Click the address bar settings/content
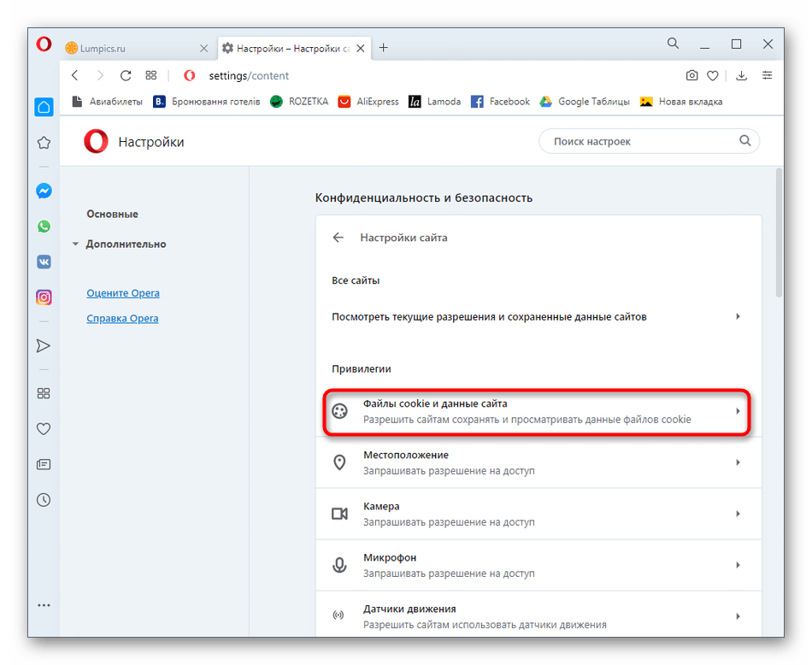Image resolution: width=812 pixels, height=665 pixels. (249, 75)
